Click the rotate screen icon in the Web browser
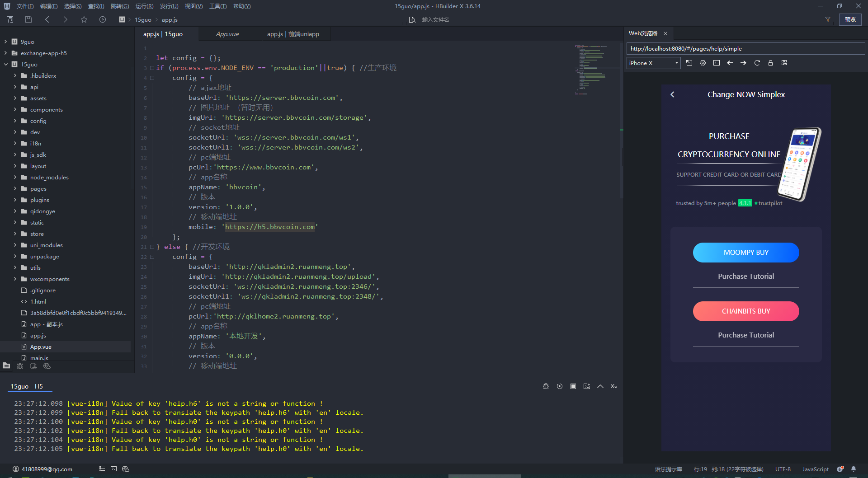This screenshot has height=478, width=868. click(689, 63)
